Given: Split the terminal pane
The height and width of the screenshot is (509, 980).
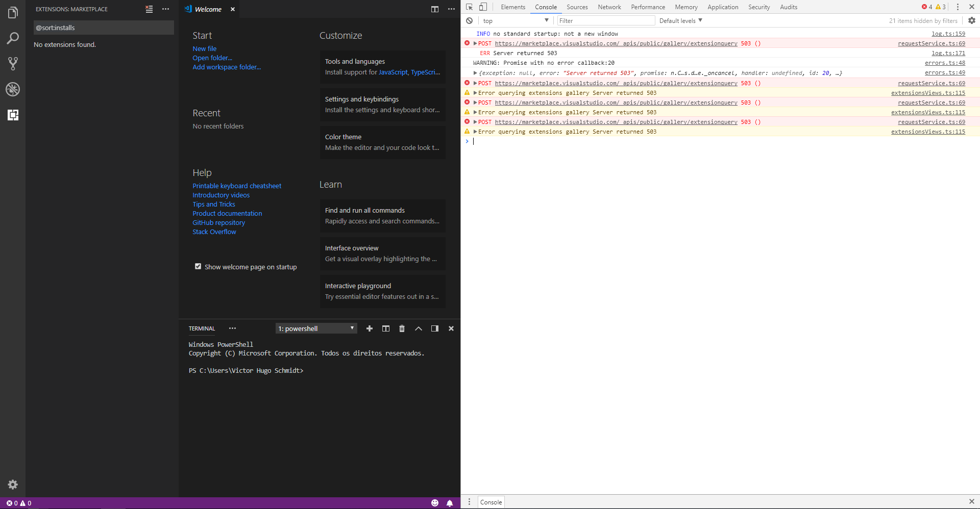Looking at the screenshot, I should click(385, 328).
